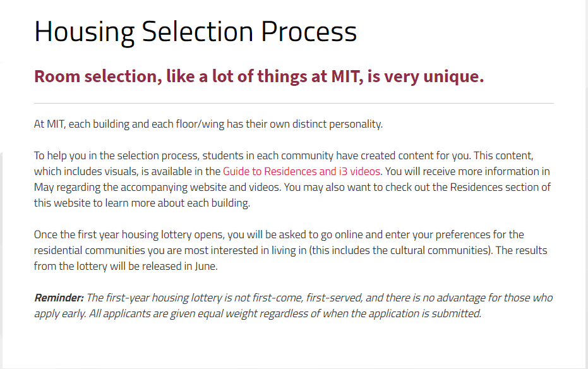Open the Guide to Residences and i3 videos link

click(x=301, y=171)
